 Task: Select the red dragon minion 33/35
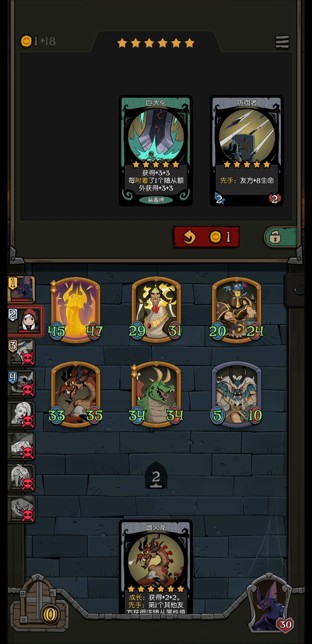(75, 394)
